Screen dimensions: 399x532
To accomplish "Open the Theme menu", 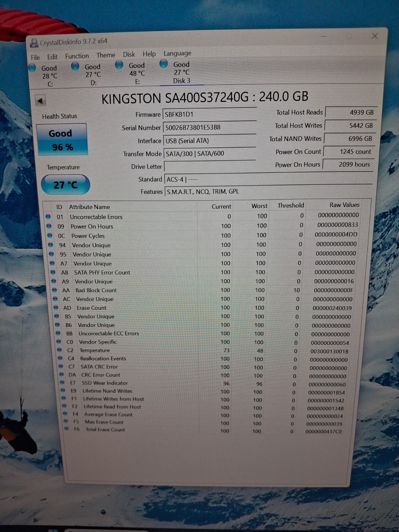I will click(x=106, y=55).
